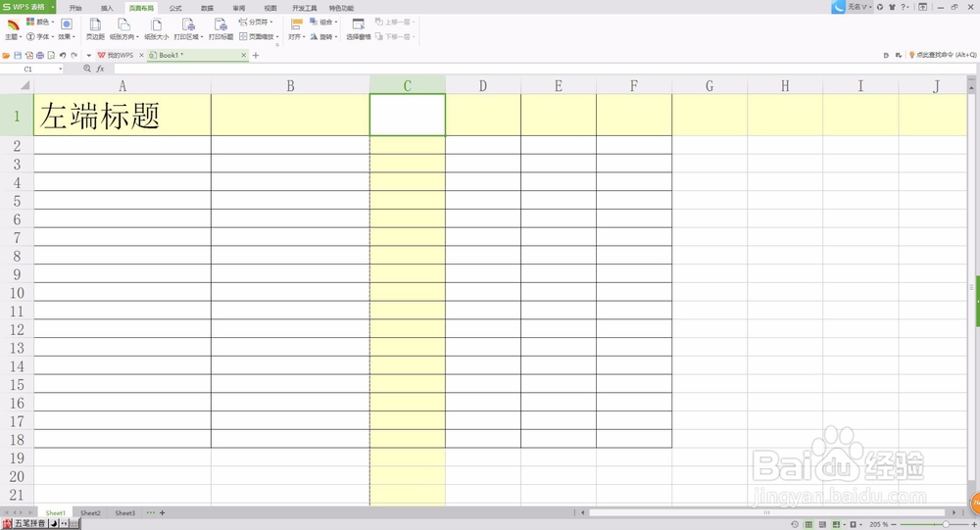The width and height of the screenshot is (980, 530).
Task: Click the normal view icon in status bar
Action: click(x=808, y=524)
